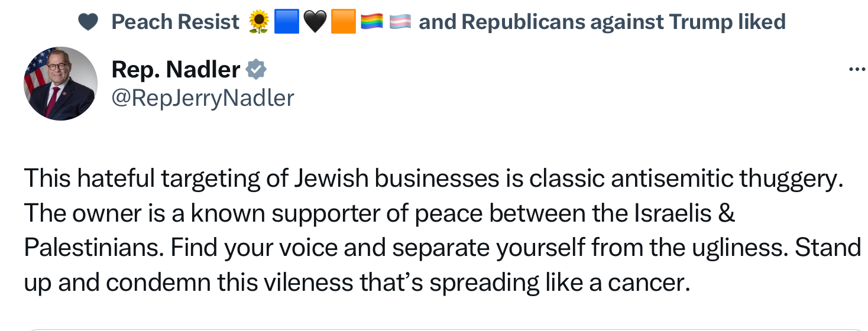This screenshot has height=331, width=868.
Task: Click the heart icon beside Peach Resist
Action: [88, 22]
